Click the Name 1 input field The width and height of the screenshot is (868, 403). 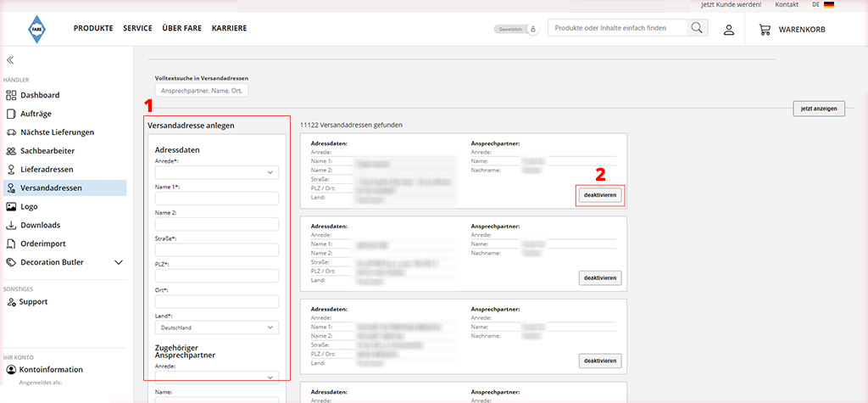tap(217, 199)
